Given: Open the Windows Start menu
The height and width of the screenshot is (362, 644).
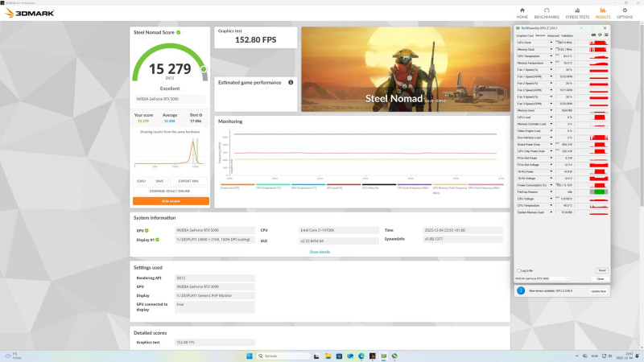Looking at the screenshot, I should (250, 356).
